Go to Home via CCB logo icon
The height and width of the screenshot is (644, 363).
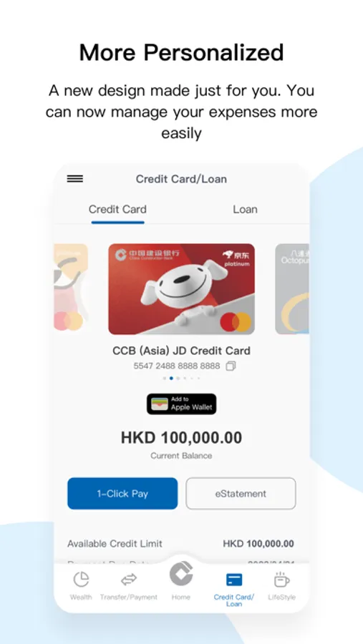(x=181, y=573)
